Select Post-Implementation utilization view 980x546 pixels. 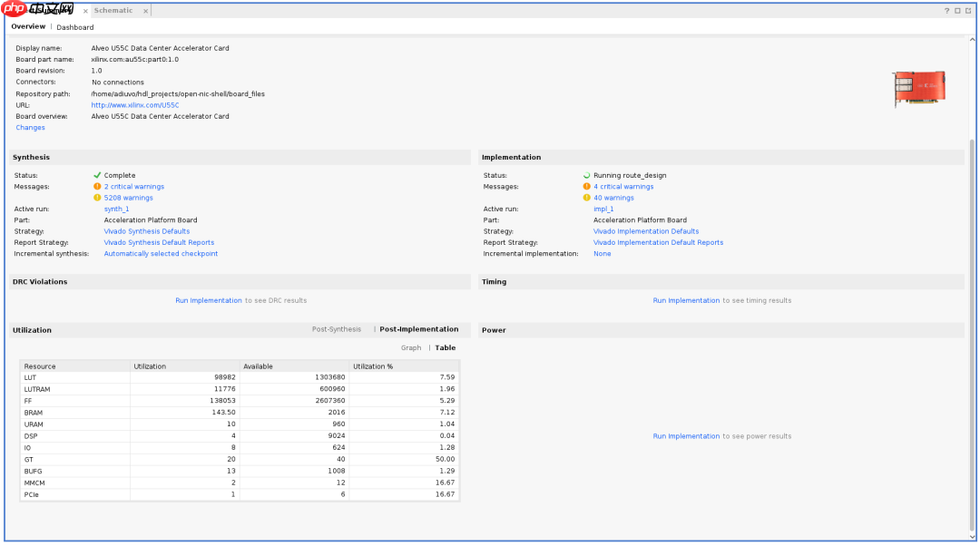click(x=418, y=329)
